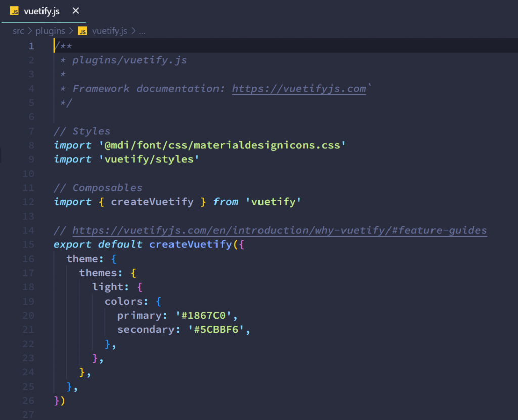Click the 'vuetify' string after from
Viewport: 518px width, 420px height.
click(x=274, y=202)
